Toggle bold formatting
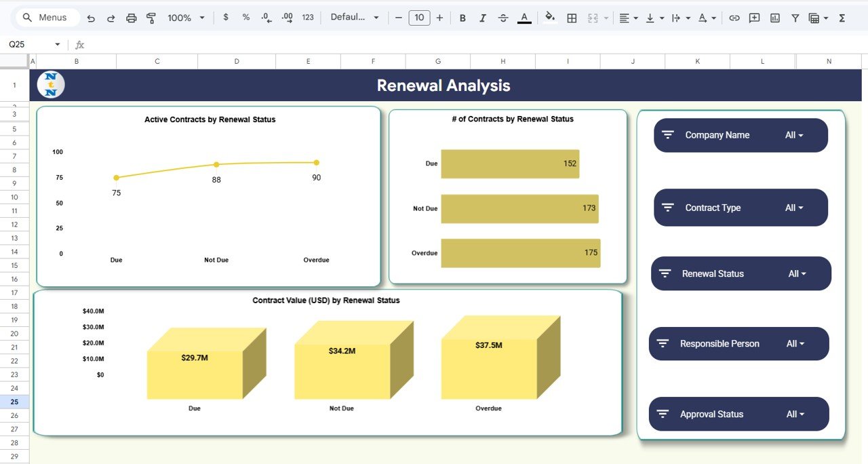Image resolution: width=868 pixels, height=464 pixels. (462, 18)
